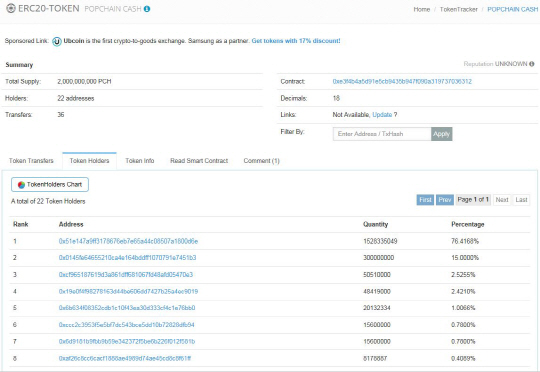Image resolution: width=540 pixels, height=372 pixels.
Task: Click the Quantity column header
Action: coord(375,224)
